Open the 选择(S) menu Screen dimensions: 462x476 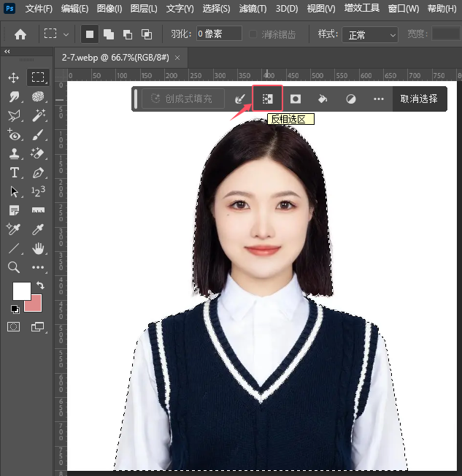216,9
